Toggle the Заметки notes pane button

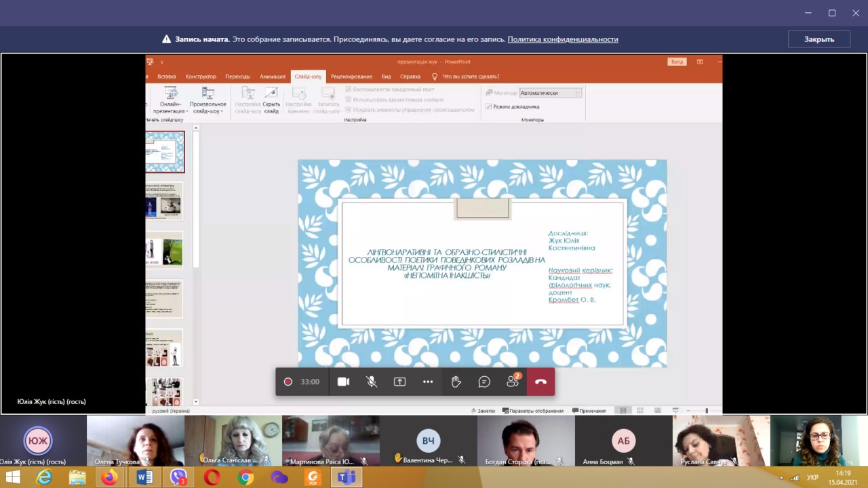pyautogui.click(x=484, y=411)
